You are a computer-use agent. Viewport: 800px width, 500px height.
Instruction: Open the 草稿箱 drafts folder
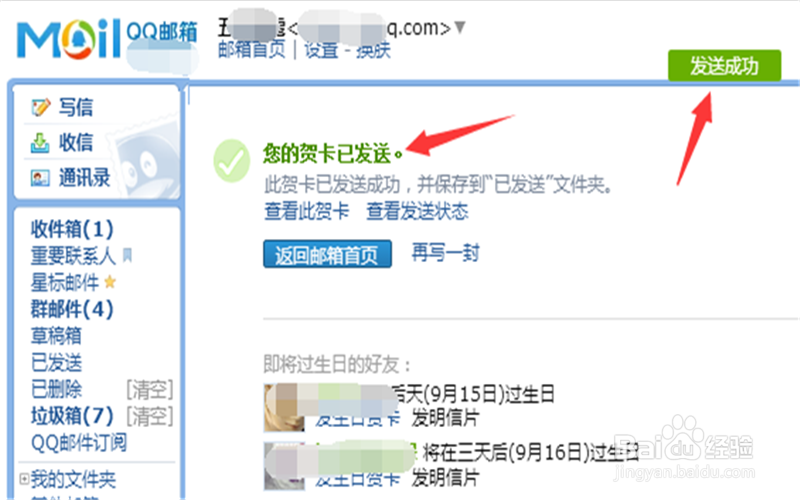(56, 335)
